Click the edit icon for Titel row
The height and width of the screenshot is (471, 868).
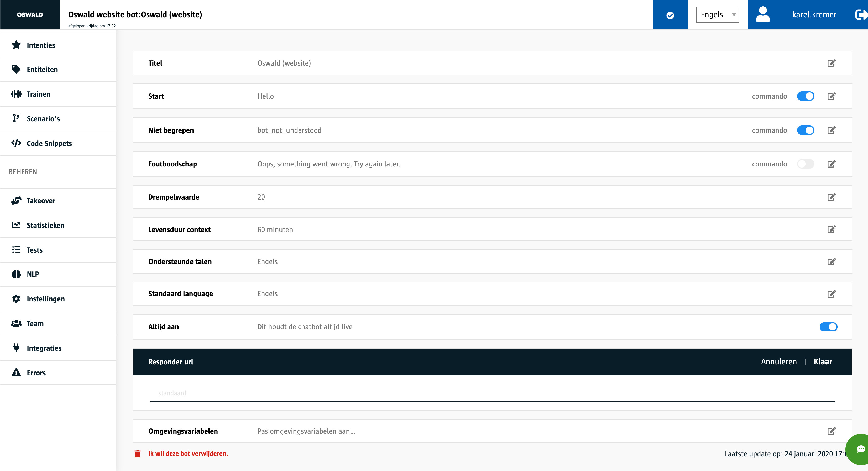[831, 63]
